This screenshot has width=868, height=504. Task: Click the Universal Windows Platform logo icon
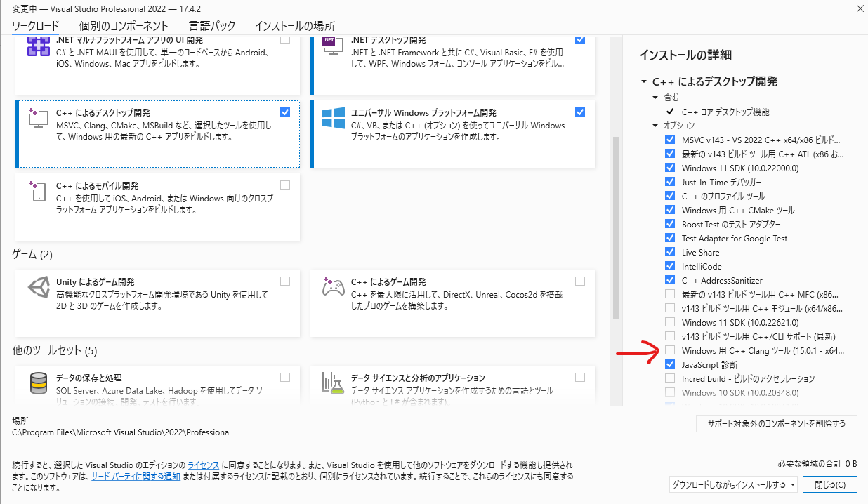point(334,118)
